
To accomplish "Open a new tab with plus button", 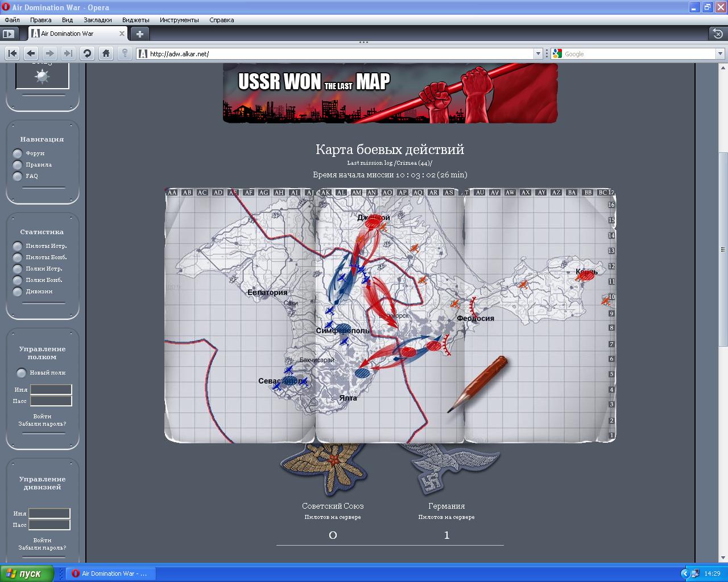I will click(x=139, y=34).
